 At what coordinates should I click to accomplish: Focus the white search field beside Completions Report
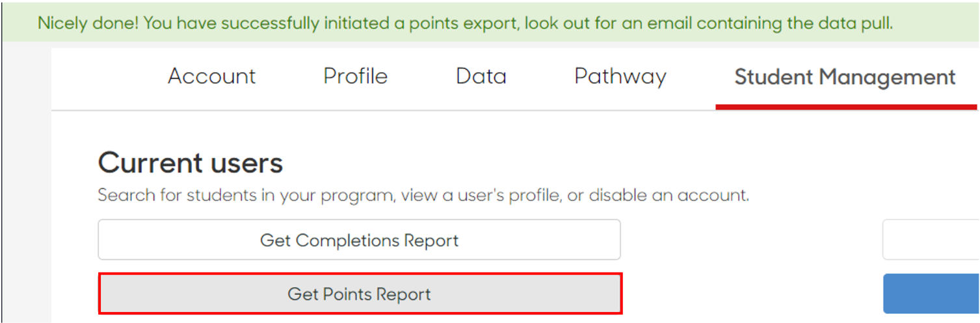(931, 240)
